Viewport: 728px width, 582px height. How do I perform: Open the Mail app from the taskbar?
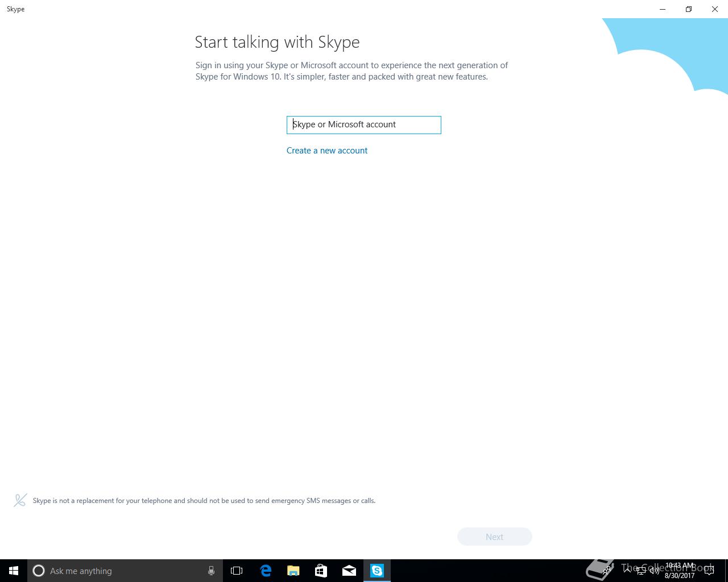[x=349, y=571]
